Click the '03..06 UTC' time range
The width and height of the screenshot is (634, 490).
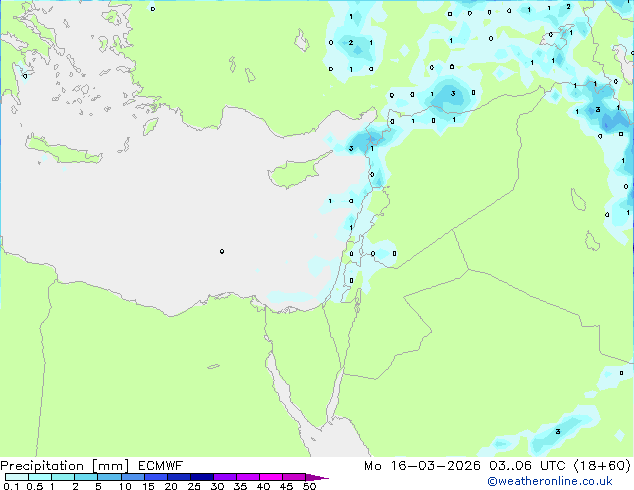tap(527, 466)
